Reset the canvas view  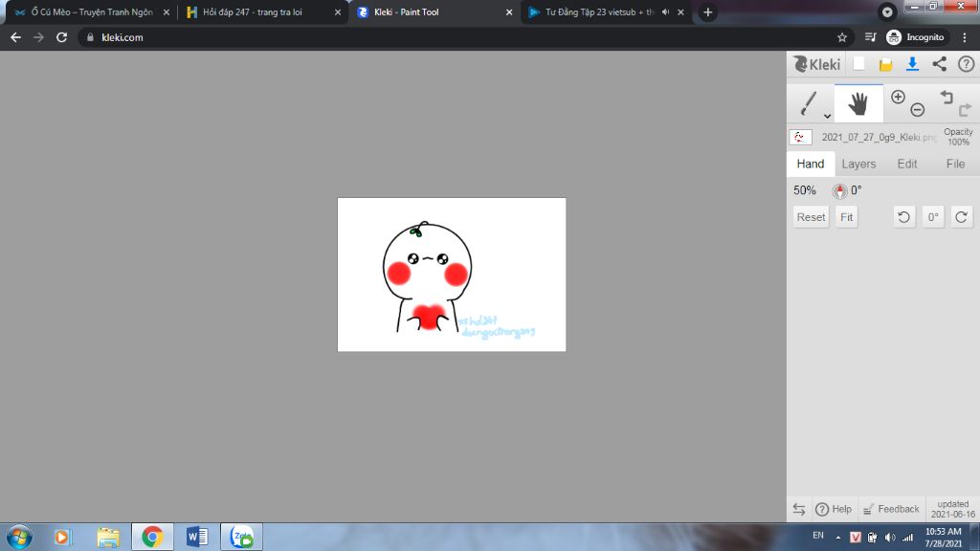coord(811,217)
